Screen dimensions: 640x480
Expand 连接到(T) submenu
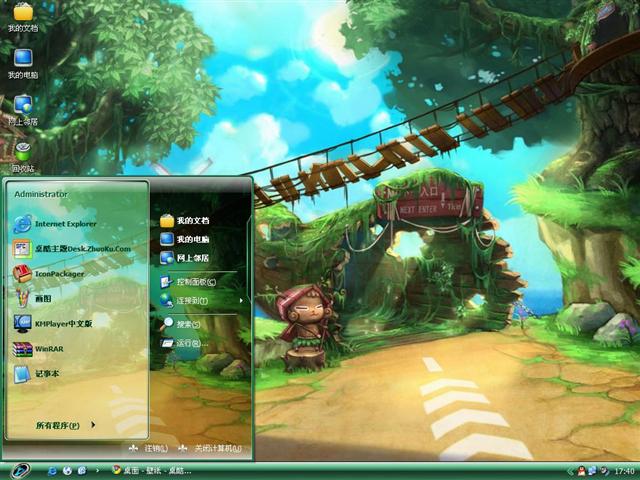tap(202, 301)
